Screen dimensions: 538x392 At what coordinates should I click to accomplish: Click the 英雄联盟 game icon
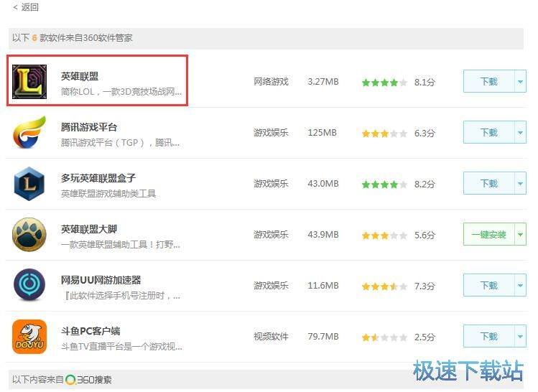29,82
